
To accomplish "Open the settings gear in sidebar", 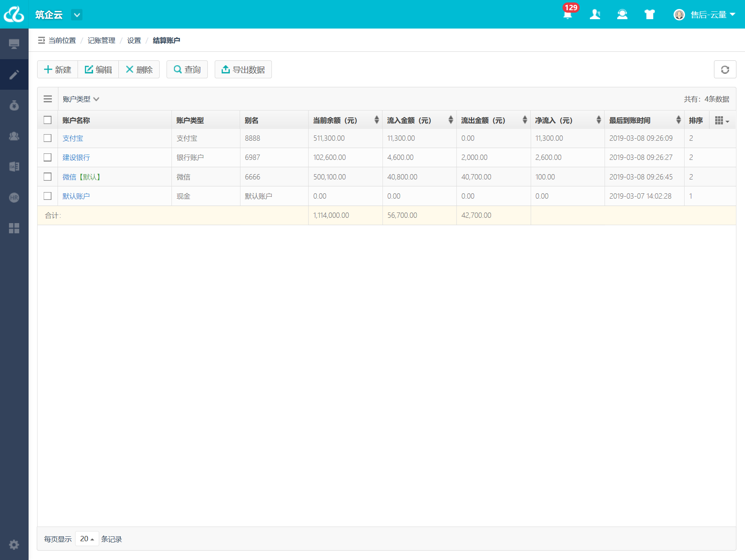I will click(14, 545).
